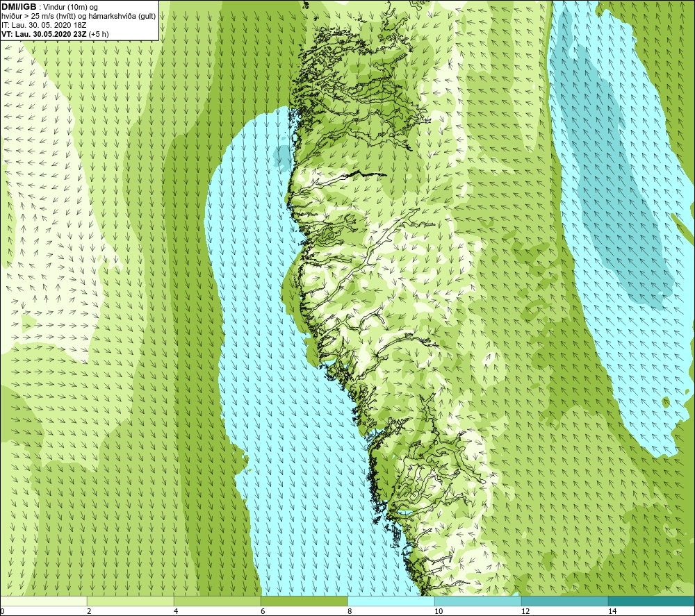The image size is (695, 616).
Task: Click the legend label '14'
Action: pyautogui.click(x=612, y=611)
